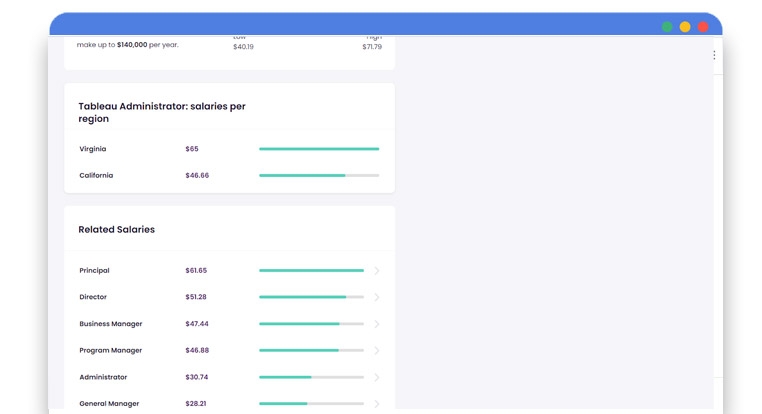Click the Virginia region row
The height and width of the screenshot is (414, 762).
click(x=93, y=149)
